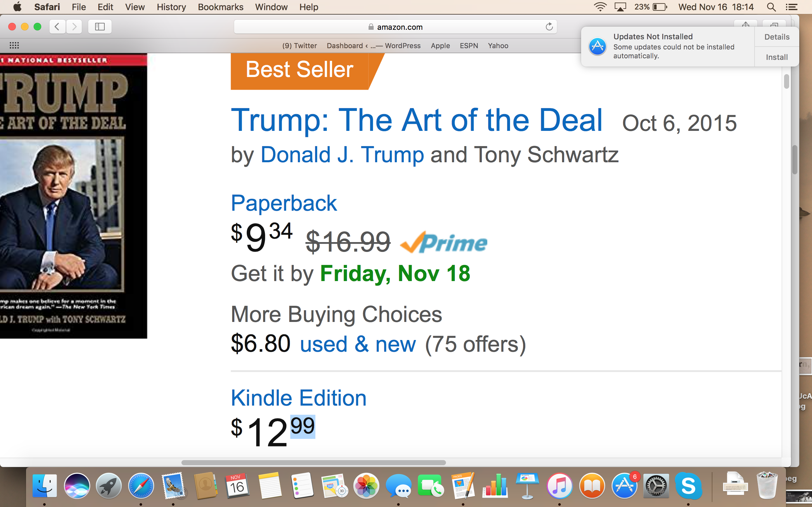
Task: Click the book cover thumbnail
Action: (73, 196)
